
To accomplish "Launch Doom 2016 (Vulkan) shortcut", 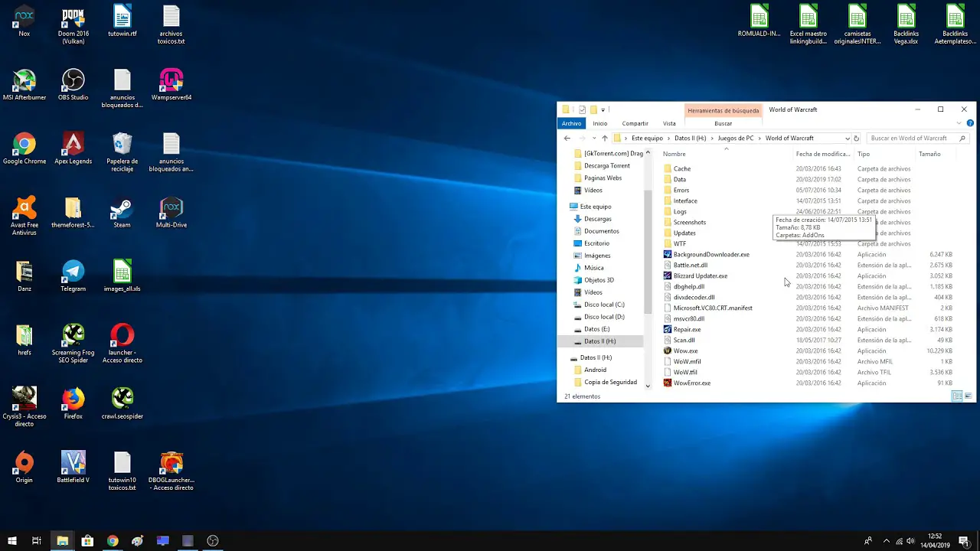I will pyautogui.click(x=73, y=25).
